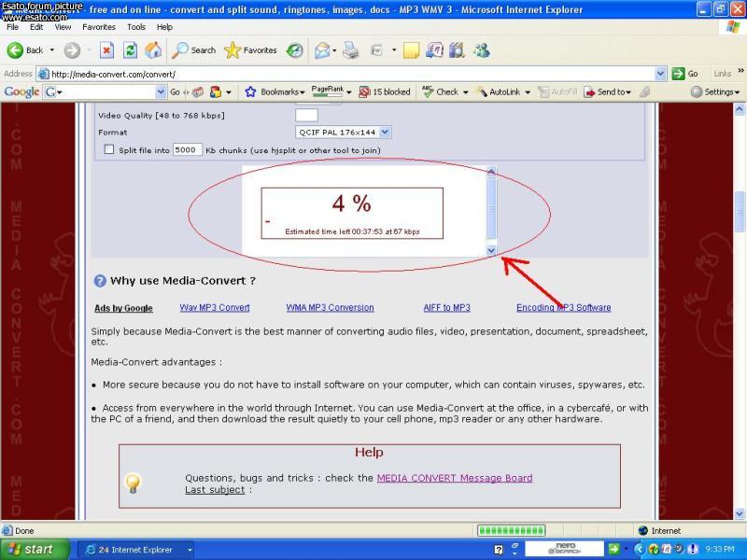
Task: Follow the AIFF to MP3 link
Action: click(447, 308)
